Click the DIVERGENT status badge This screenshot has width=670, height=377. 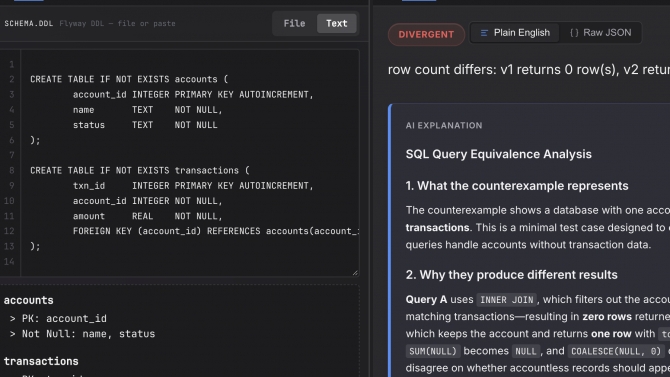tap(426, 35)
